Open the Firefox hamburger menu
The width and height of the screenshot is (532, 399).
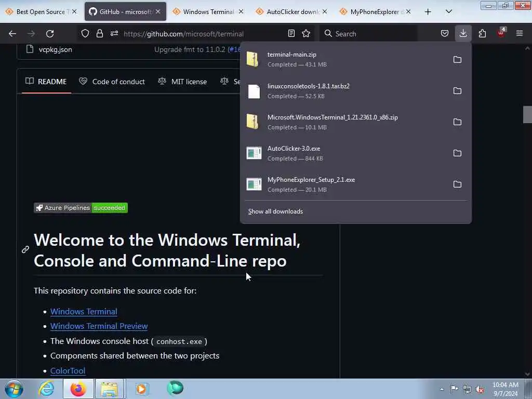520,33
